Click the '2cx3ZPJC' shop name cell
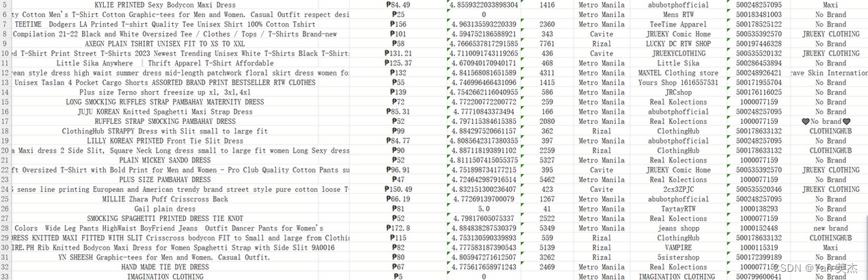The width and height of the screenshot is (868, 280). pos(679,190)
